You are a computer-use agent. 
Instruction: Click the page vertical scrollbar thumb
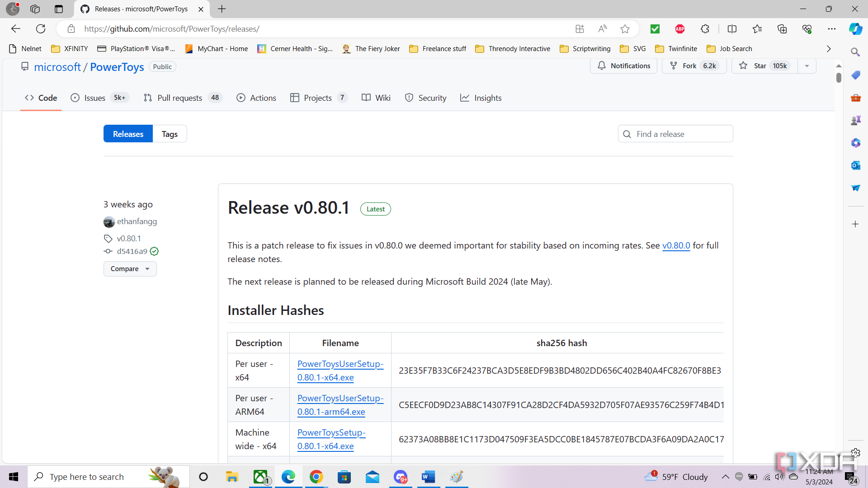click(x=839, y=78)
